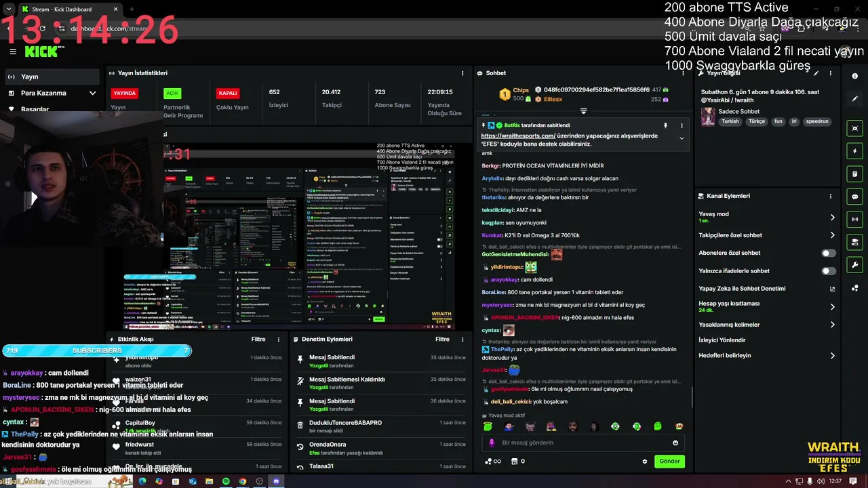Open the emoji picker in the message box
Screen dimensions: 868x488
pyautogui.click(x=675, y=443)
